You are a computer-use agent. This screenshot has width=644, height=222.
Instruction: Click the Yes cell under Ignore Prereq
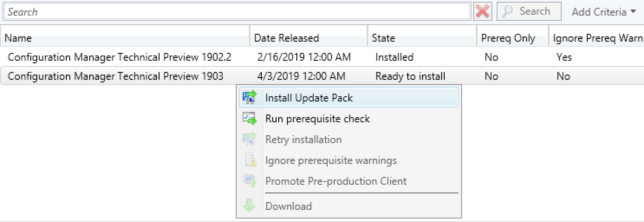(564, 57)
